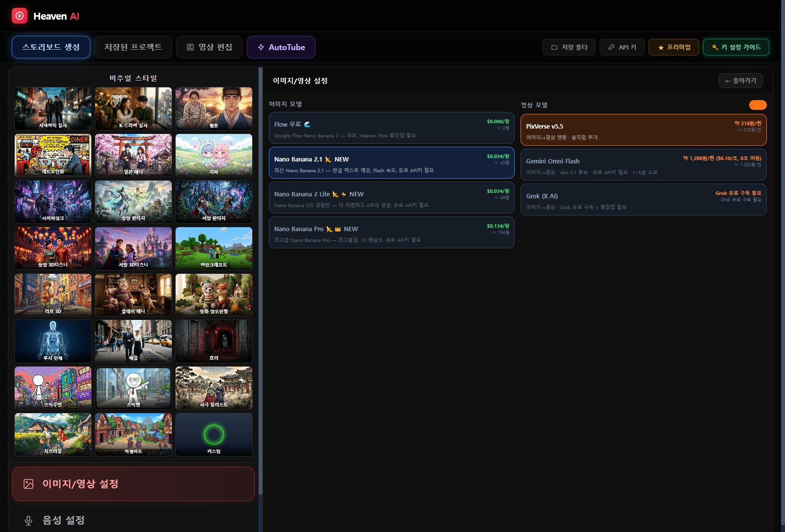Image resolution: width=785 pixels, height=532 pixels.
Task: Click the Heaven AI logo icon
Action: tap(20, 16)
